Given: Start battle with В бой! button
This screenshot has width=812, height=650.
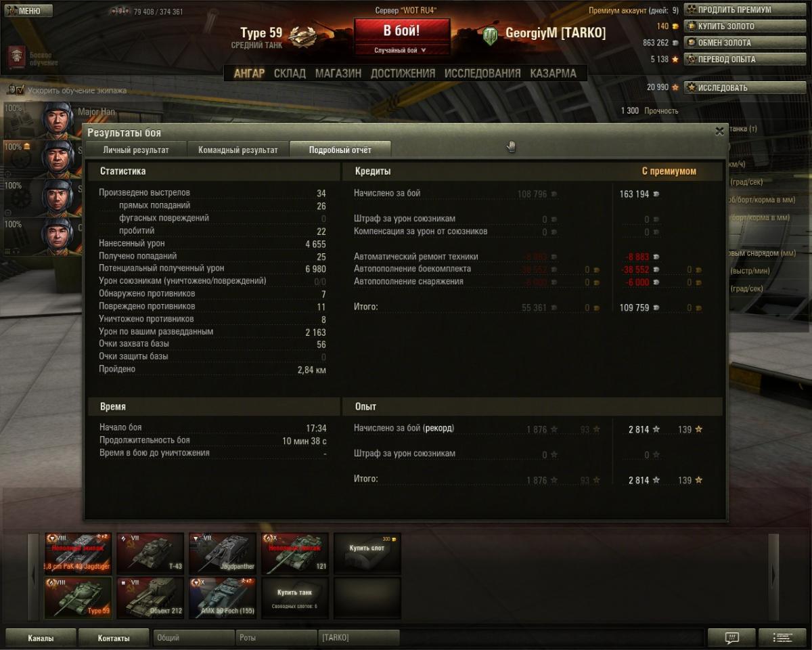Looking at the screenshot, I should [402, 30].
